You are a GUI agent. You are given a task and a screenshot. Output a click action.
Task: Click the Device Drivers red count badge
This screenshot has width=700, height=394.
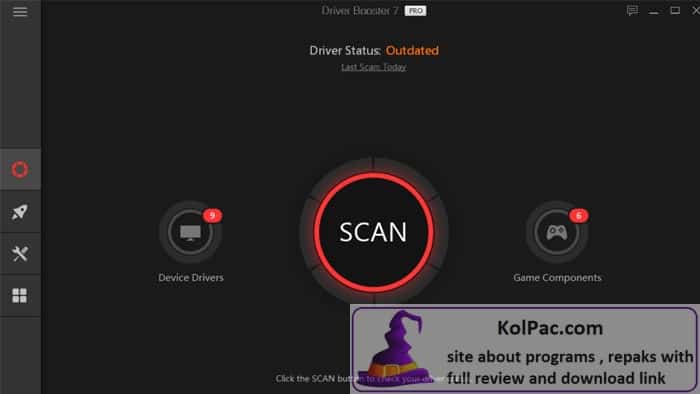(x=212, y=216)
